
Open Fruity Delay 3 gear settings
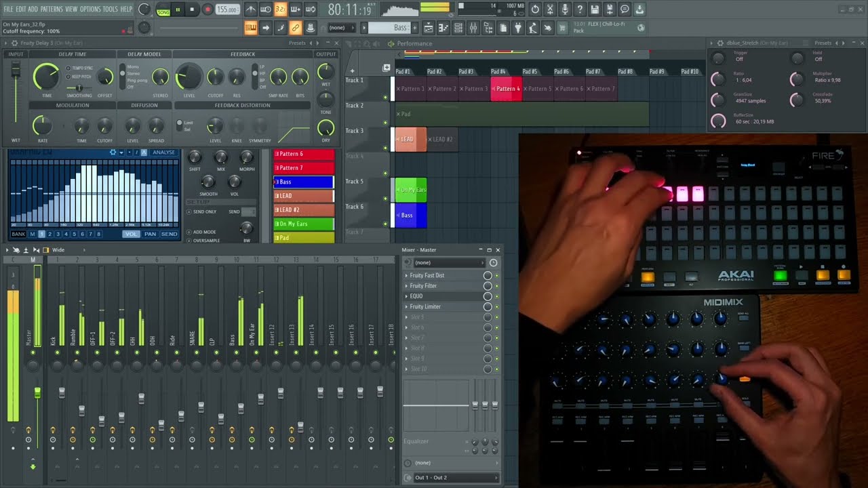(14, 43)
